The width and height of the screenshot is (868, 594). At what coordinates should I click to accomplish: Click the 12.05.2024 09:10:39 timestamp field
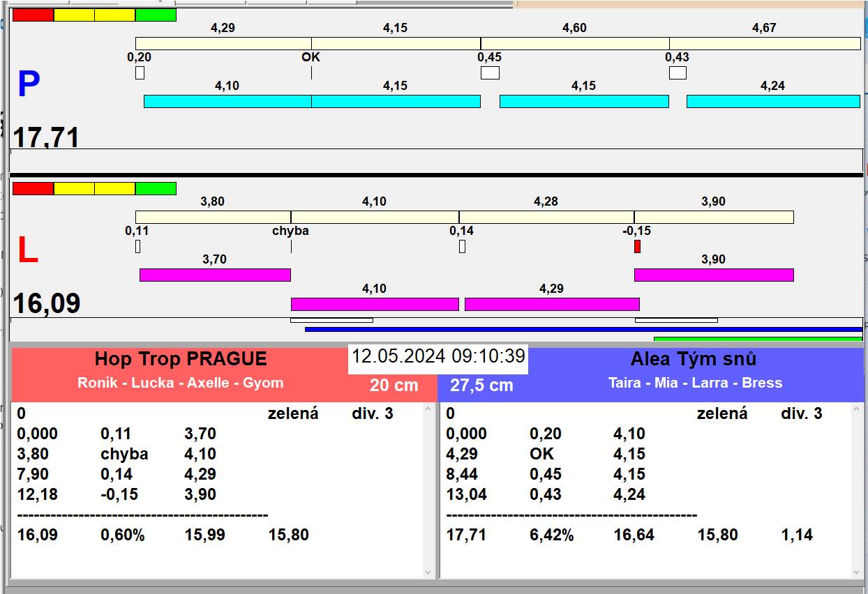tap(437, 356)
